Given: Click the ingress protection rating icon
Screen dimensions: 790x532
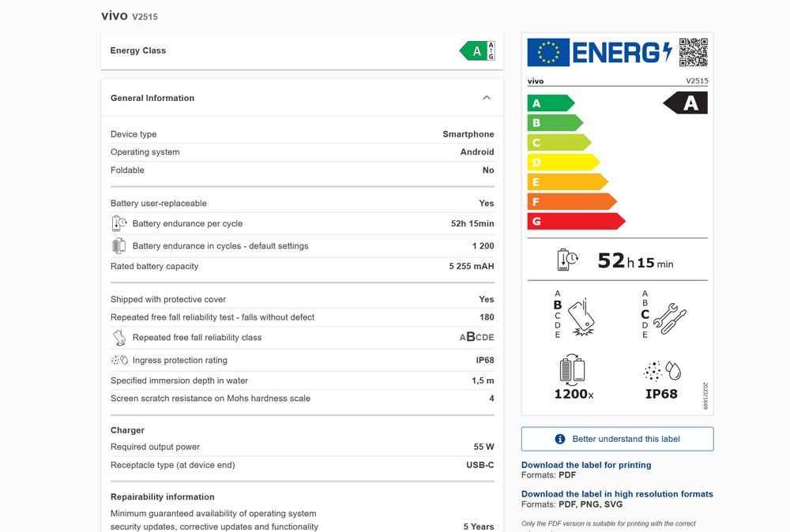Looking at the screenshot, I should click(x=119, y=360).
